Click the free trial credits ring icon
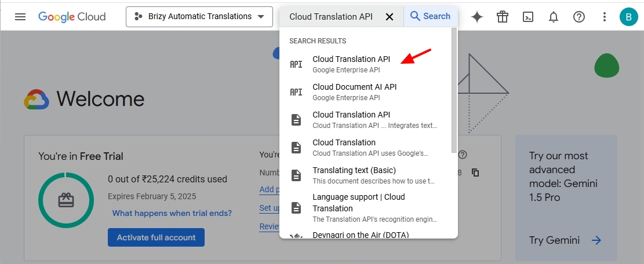This screenshot has height=264, width=644. tap(66, 200)
